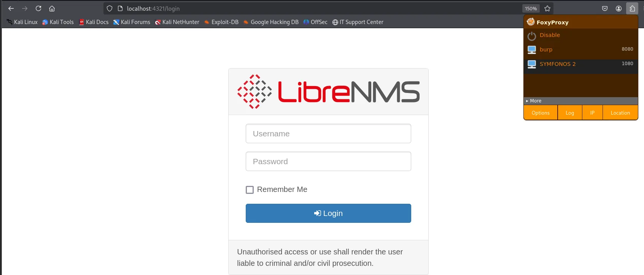Select the burp proxy on port 8080
This screenshot has width=644, height=275.
tap(581, 50)
